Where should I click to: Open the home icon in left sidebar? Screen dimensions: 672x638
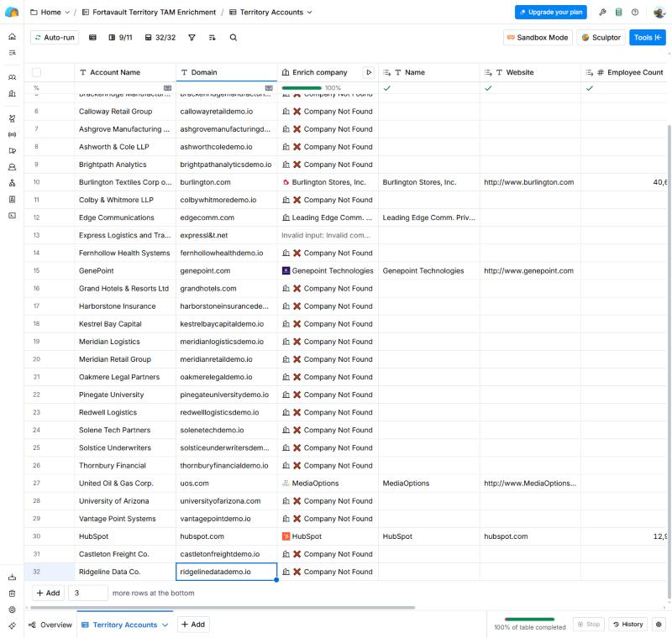tap(12, 36)
